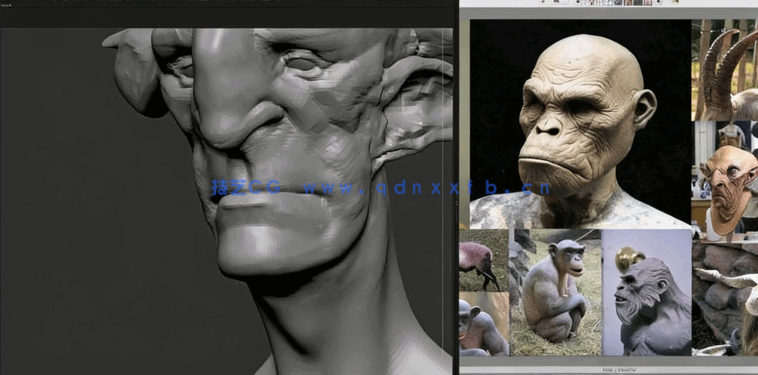The height and width of the screenshot is (375, 758).
Task: Open the sitting hairless chimpanzee reference photo
Action: 555,293
